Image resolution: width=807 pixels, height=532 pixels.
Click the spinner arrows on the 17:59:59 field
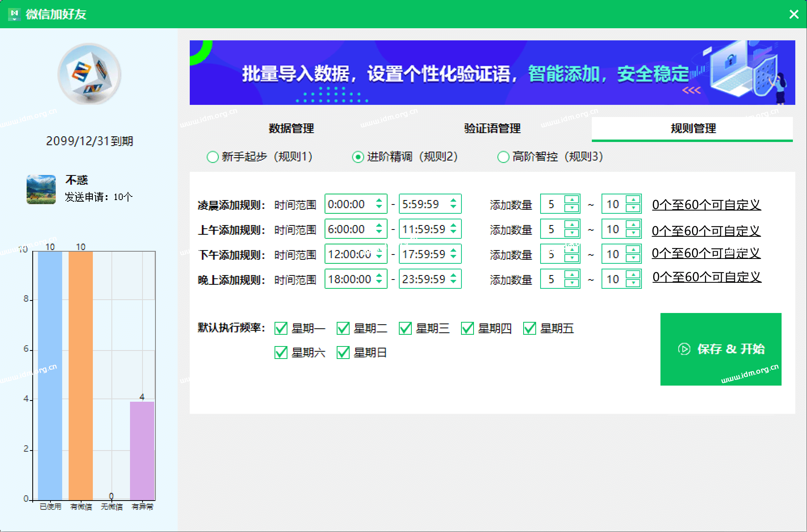(x=453, y=254)
